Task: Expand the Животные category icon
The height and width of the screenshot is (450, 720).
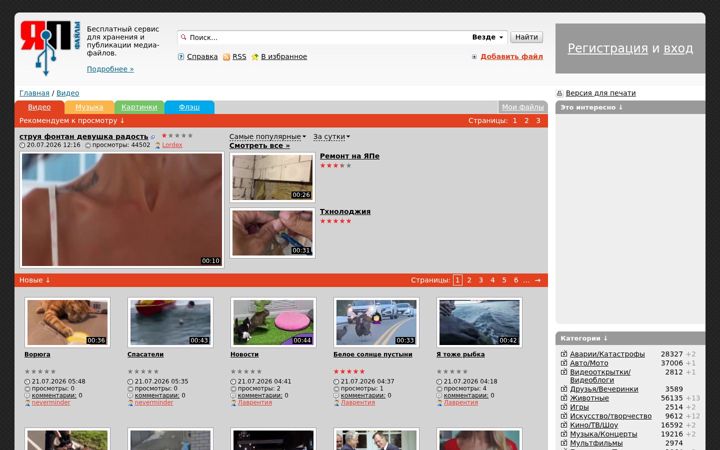Action: click(x=564, y=398)
